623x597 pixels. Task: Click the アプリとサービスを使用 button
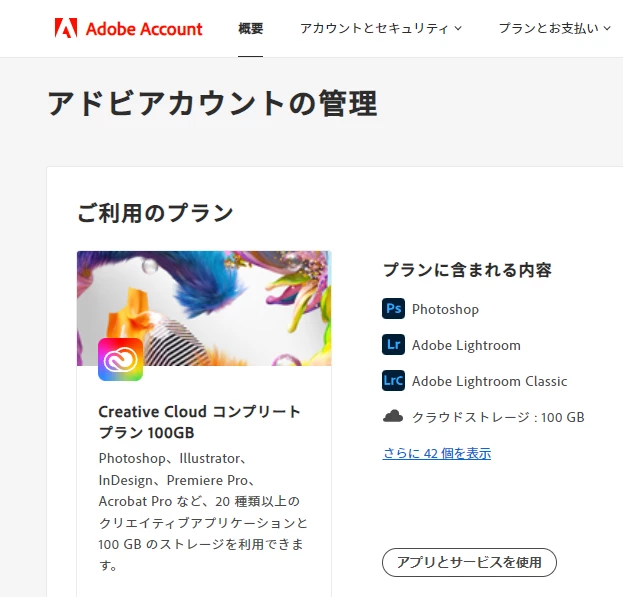pyautogui.click(x=469, y=562)
